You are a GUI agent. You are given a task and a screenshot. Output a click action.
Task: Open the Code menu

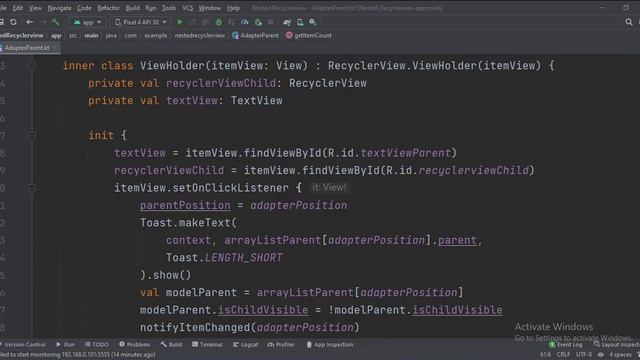84,8
